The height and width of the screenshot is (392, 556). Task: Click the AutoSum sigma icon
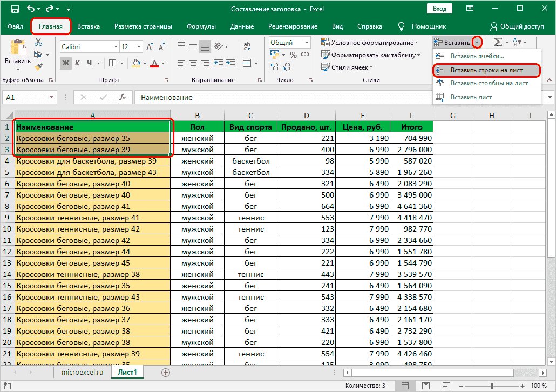pyautogui.click(x=497, y=42)
